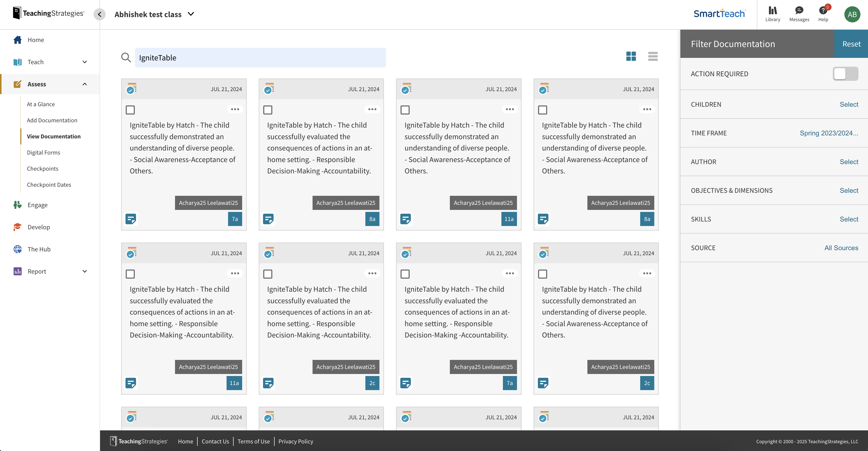Switch to grid view of documentation
Screen dimensions: 868x451
631,57
